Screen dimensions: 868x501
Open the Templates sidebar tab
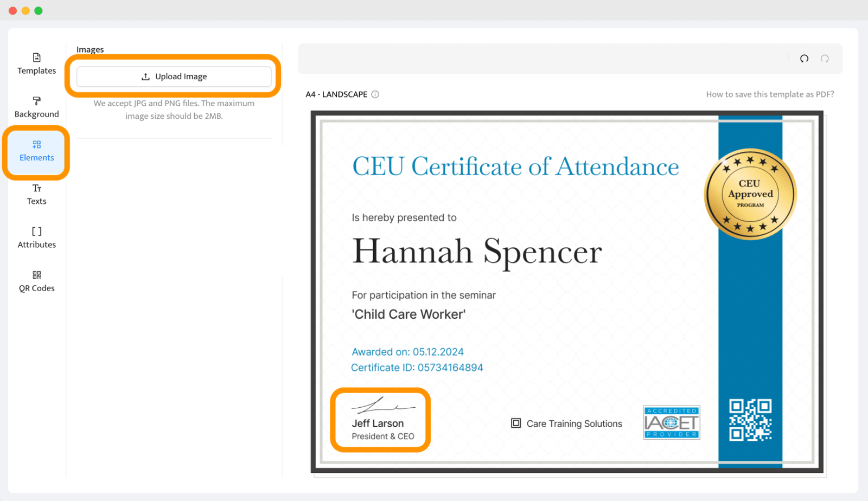(36, 64)
